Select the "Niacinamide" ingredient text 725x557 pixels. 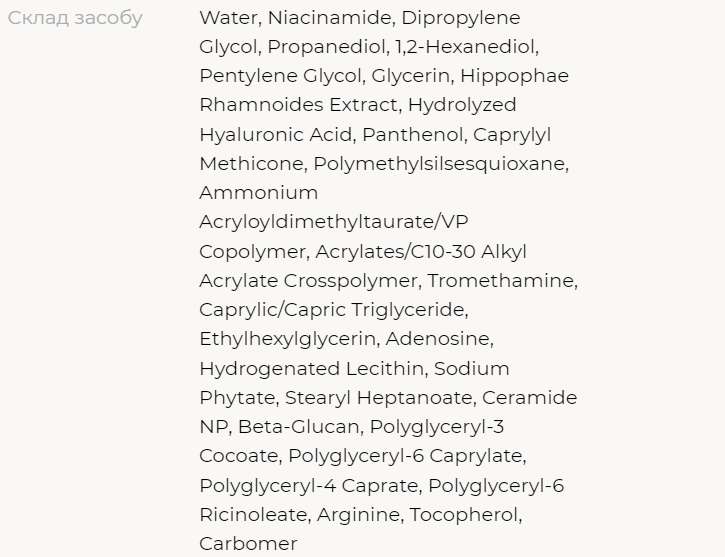[x=329, y=18]
